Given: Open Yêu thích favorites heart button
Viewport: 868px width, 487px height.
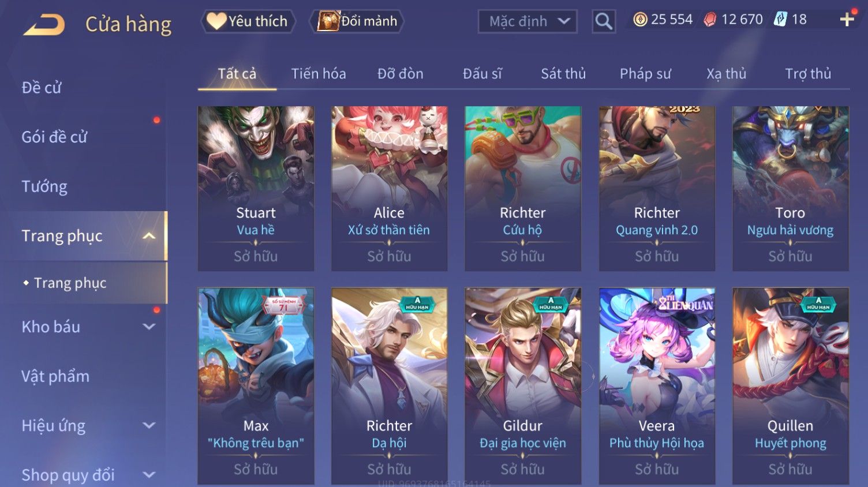Looking at the screenshot, I should tap(248, 21).
